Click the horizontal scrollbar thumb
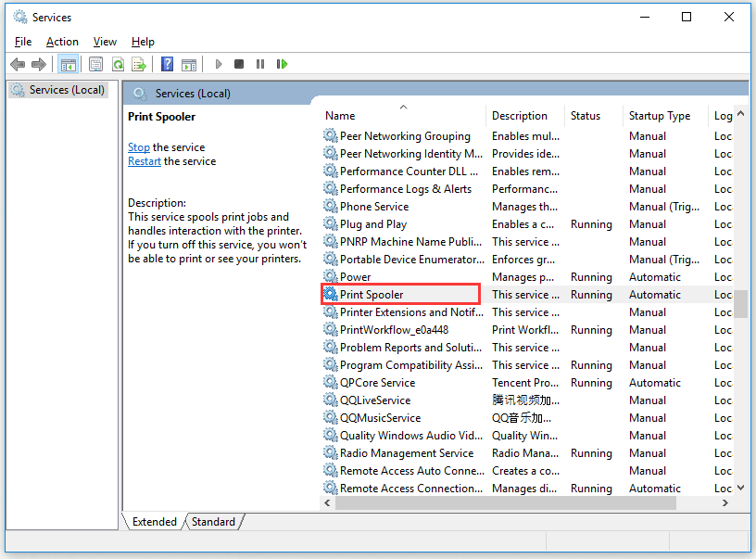This screenshot has width=756, height=559. click(x=506, y=502)
